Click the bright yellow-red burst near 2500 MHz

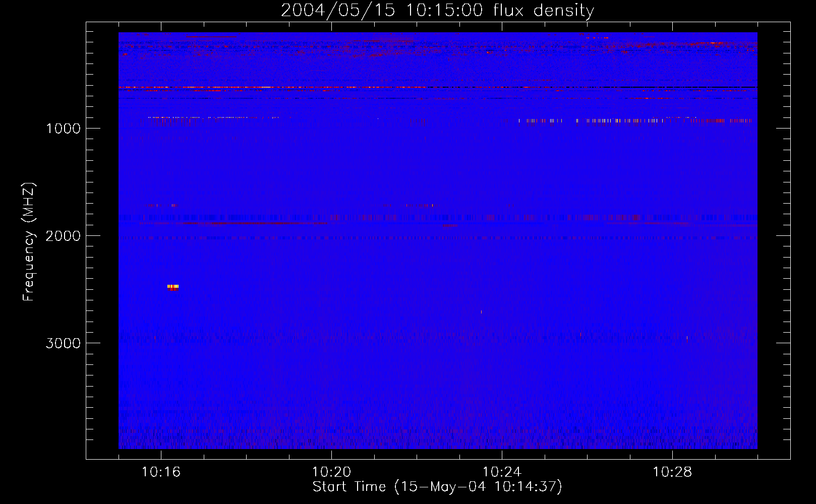coord(173,288)
